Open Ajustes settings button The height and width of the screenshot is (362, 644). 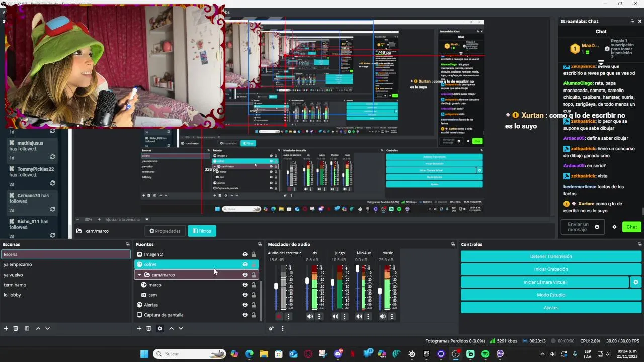coord(551,307)
